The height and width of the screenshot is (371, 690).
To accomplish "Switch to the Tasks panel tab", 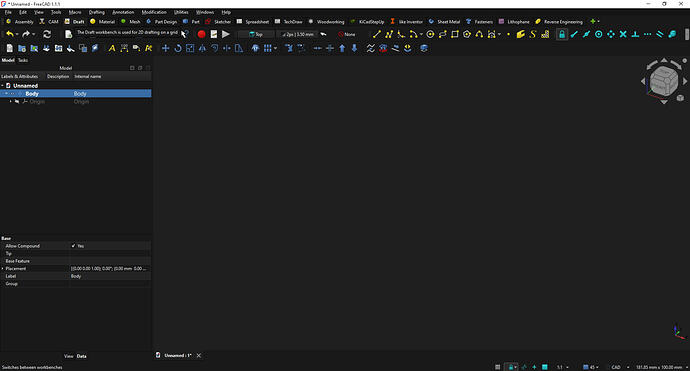I will point(23,60).
